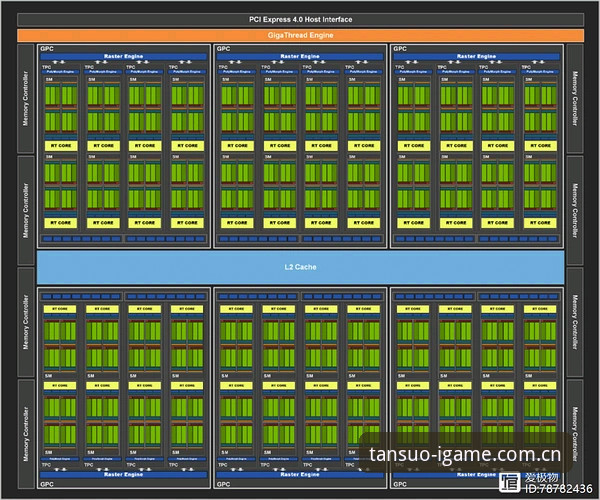
Task: Click the bottommost Memory Controller on the left edge
Action: [x=26, y=434]
